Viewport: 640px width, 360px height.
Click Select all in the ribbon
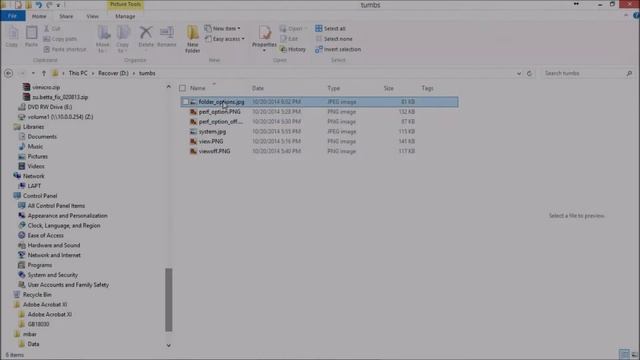coord(330,29)
